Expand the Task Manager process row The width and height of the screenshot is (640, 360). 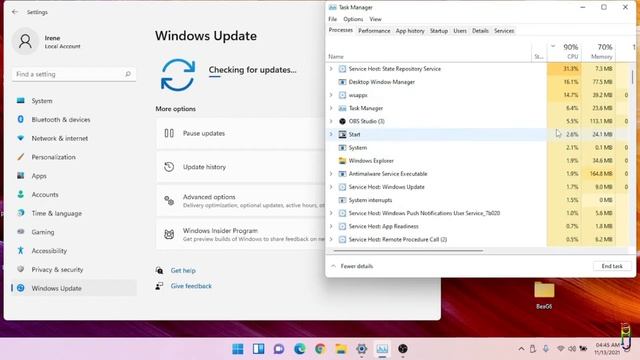pos(331,108)
